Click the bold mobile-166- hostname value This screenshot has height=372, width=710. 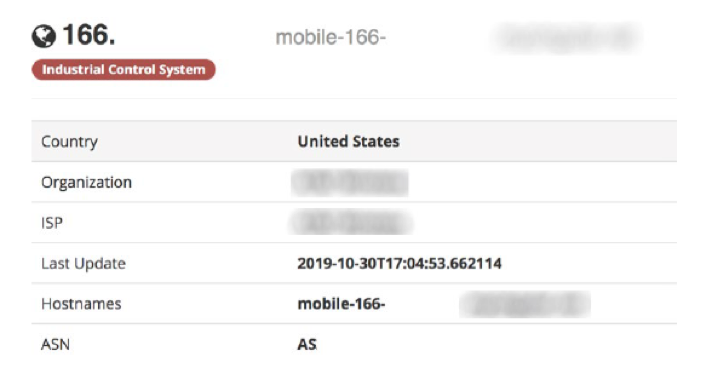coord(341,304)
